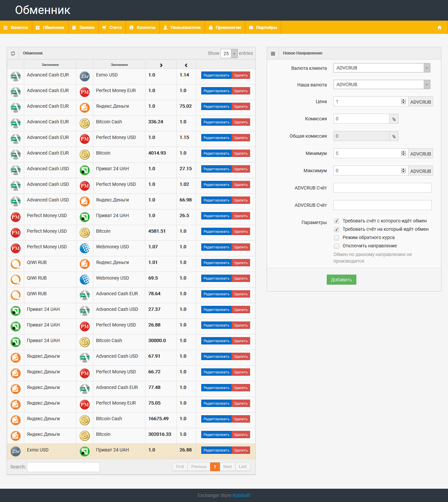Click Privat 24 icon in the 27.37 row

click(x=16, y=311)
